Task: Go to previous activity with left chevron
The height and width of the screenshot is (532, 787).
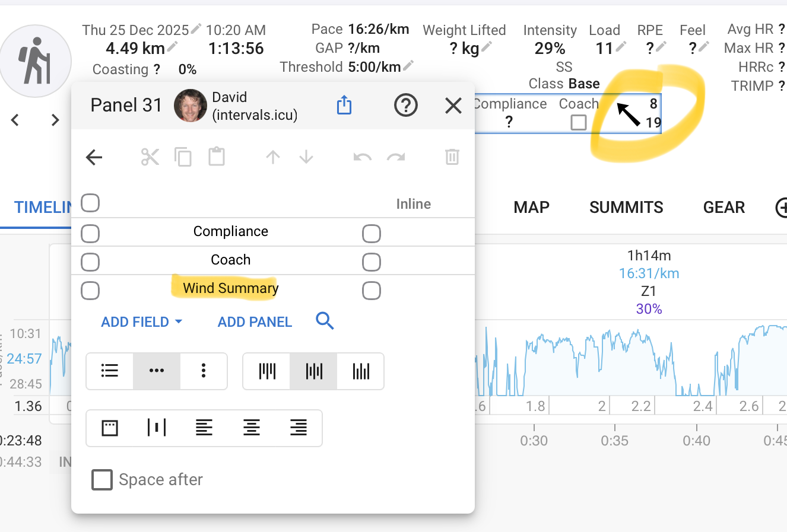Action: [15, 120]
